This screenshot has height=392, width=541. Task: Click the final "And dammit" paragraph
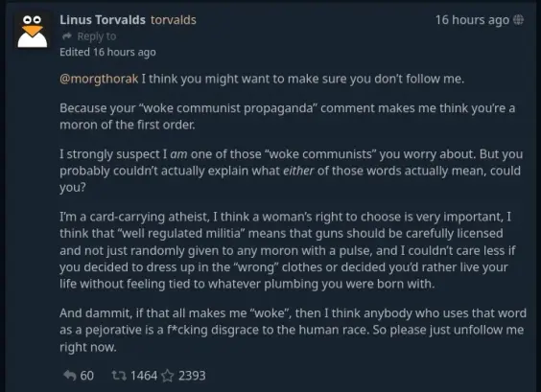293,330
